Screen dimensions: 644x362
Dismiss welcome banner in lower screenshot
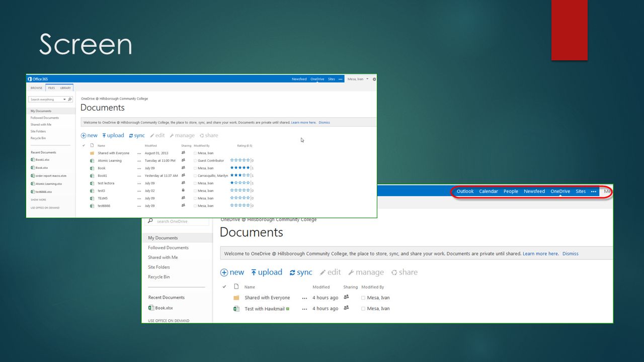click(571, 254)
